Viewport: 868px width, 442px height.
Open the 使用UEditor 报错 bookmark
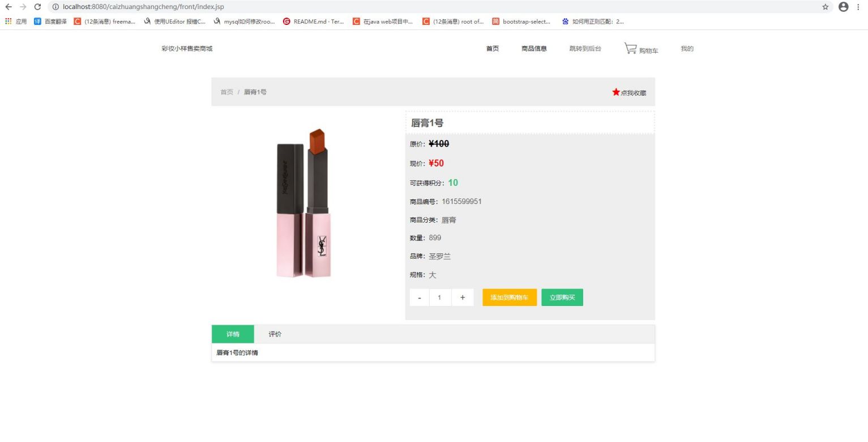175,22
